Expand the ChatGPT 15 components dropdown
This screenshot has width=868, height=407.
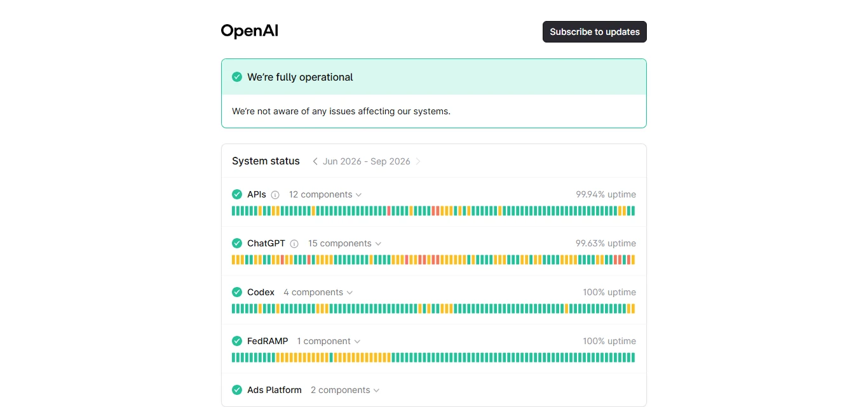pyautogui.click(x=345, y=243)
